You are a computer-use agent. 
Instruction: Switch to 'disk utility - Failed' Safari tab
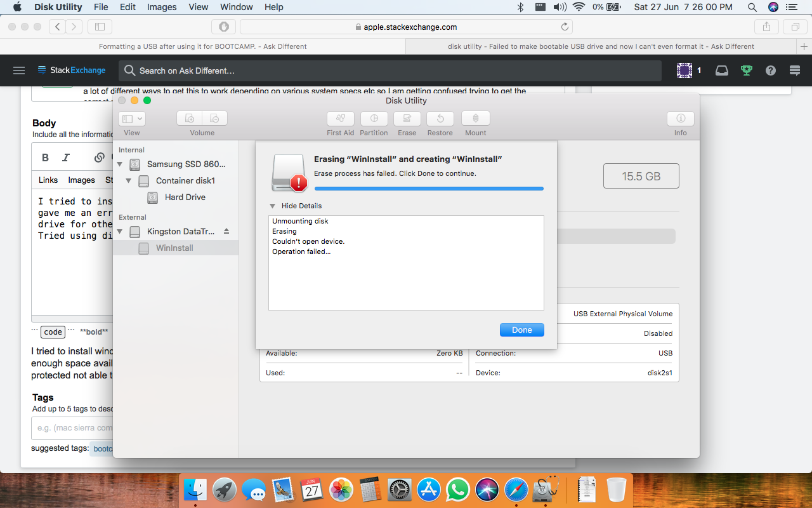pos(601,46)
